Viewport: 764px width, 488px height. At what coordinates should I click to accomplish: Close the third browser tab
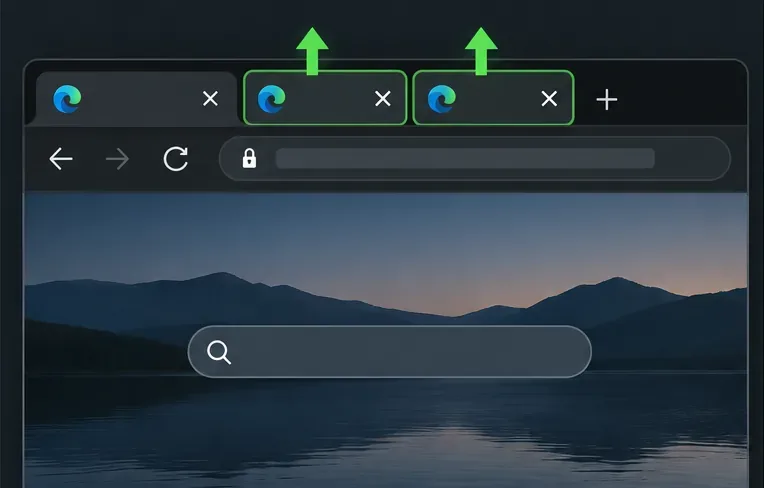549,99
